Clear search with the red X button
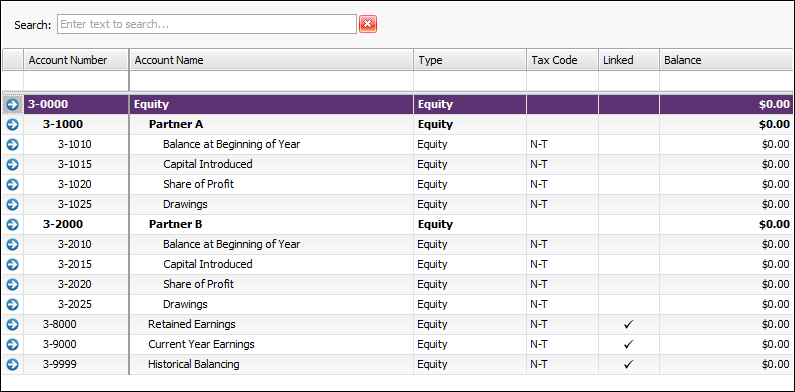 pos(368,24)
